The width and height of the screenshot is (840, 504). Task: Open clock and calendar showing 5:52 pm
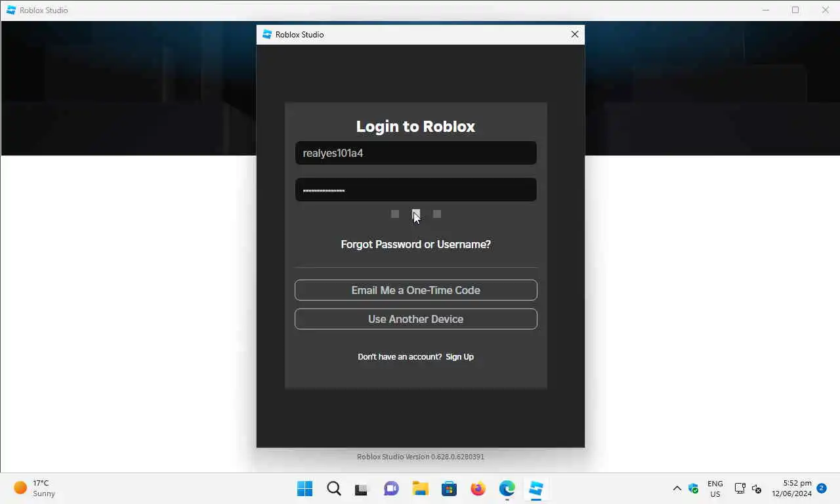(x=791, y=489)
